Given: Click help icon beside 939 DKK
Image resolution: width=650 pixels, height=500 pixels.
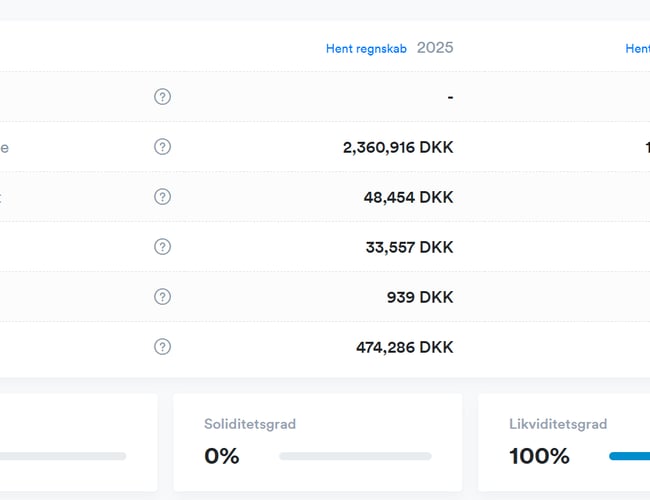Looking at the screenshot, I should click(162, 297).
